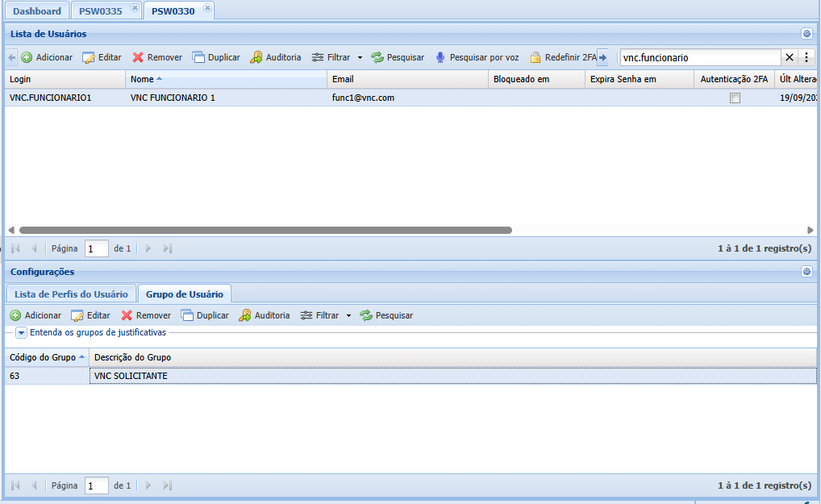Open the Filtrar dropdown arrow in Lista de Usuários
The height and width of the screenshot is (504, 821).
(360, 57)
